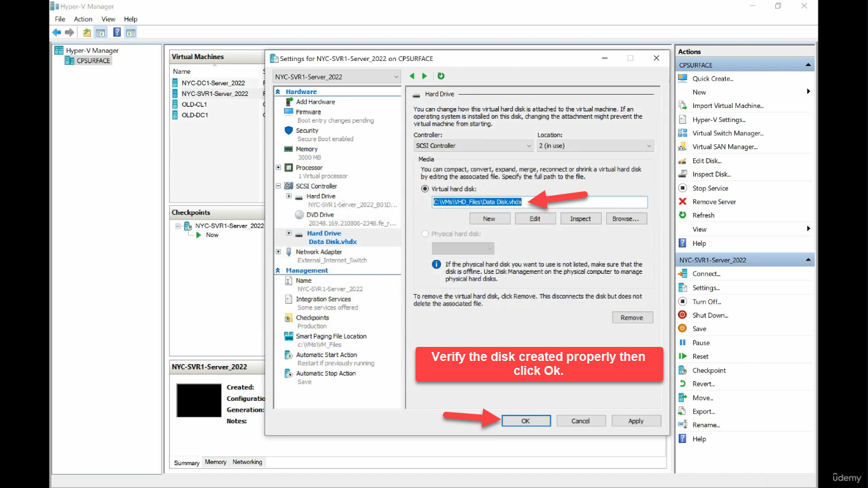Click Turn Off action for the VM
Viewport: 868px width, 488px height.
pyautogui.click(x=707, y=302)
